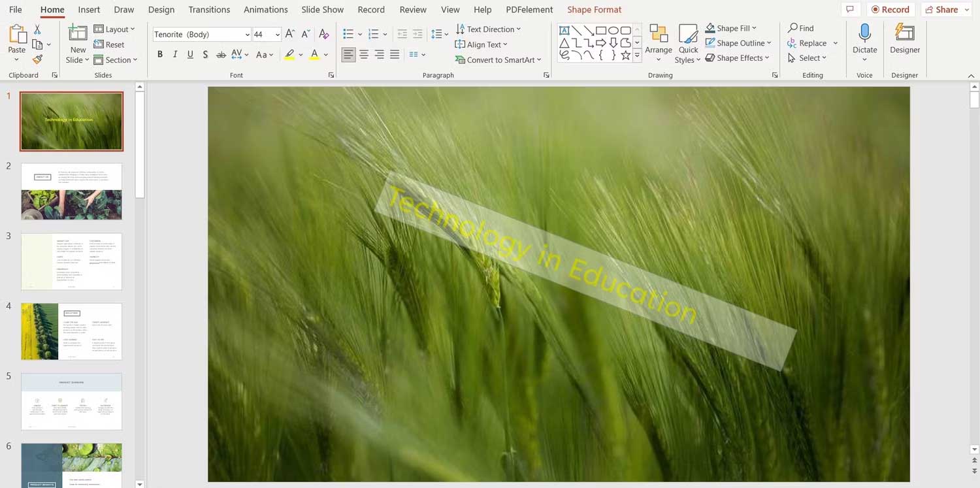Expand the Shape Effects menu
The width and height of the screenshot is (980, 488).
tap(737, 57)
